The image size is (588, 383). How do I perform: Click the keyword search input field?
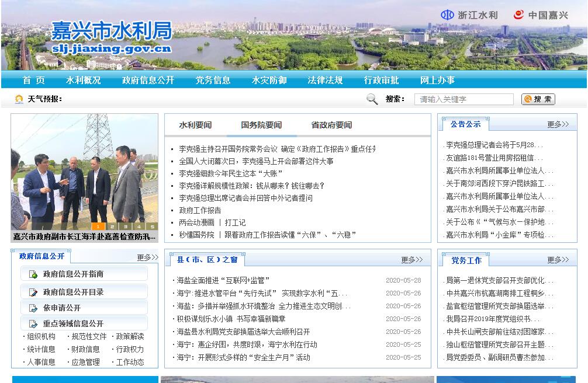coord(464,99)
